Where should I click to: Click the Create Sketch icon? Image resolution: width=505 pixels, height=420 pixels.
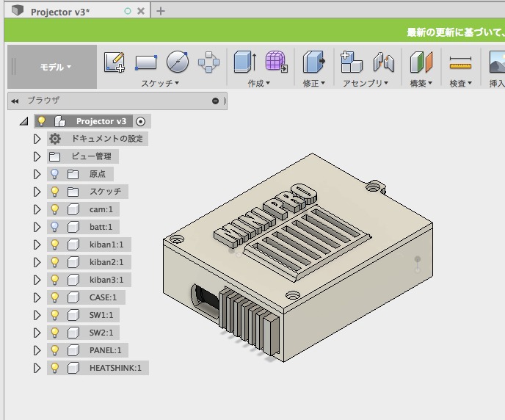point(114,62)
